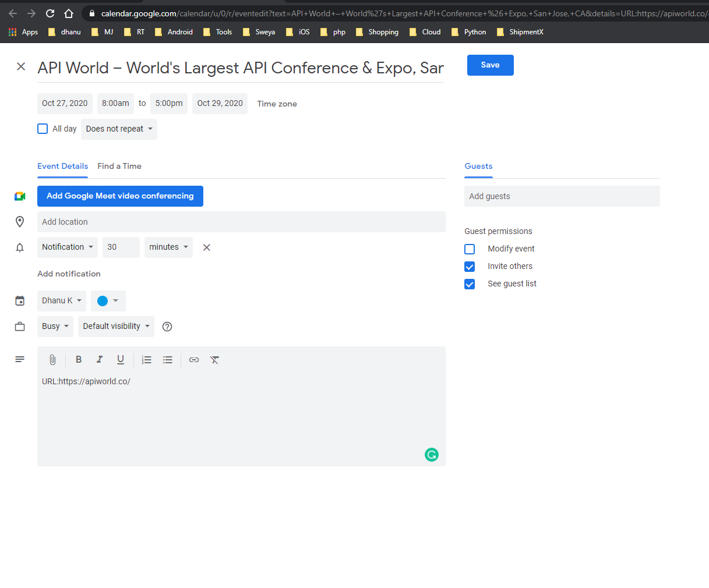The image size is (709, 588).
Task: Open the Oct 27, 2020 start date picker
Action: (x=65, y=104)
